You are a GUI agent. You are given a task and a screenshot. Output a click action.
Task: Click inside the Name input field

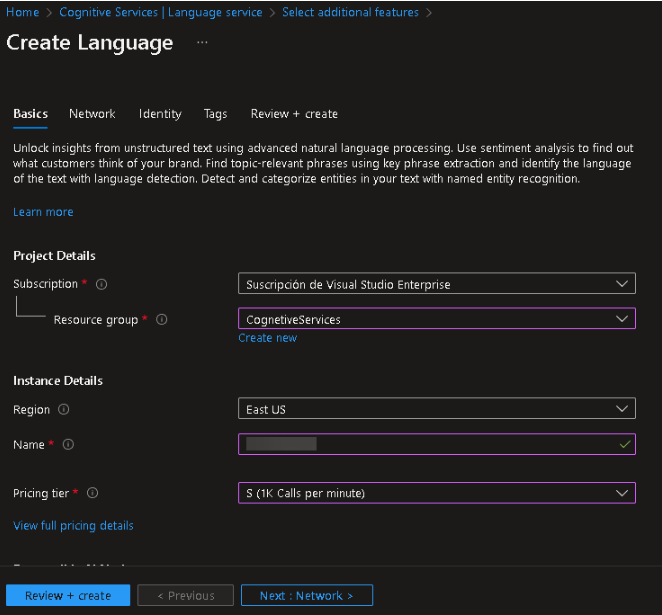[436, 444]
